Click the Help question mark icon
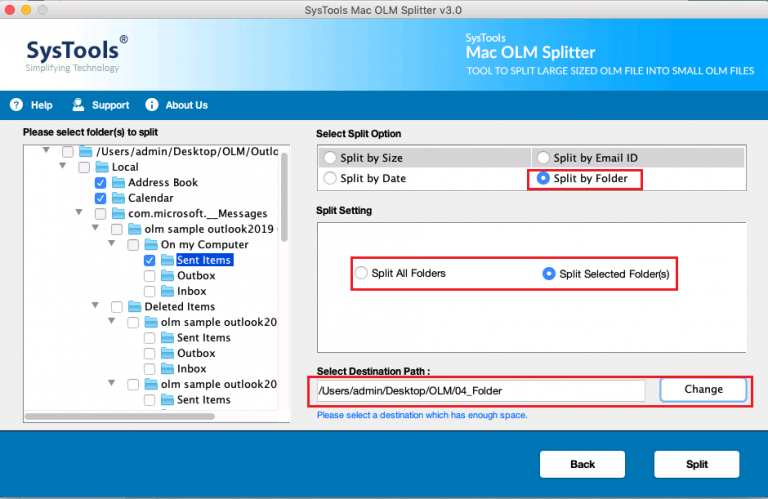The height and width of the screenshot is (499, 768). coord(16,105)
